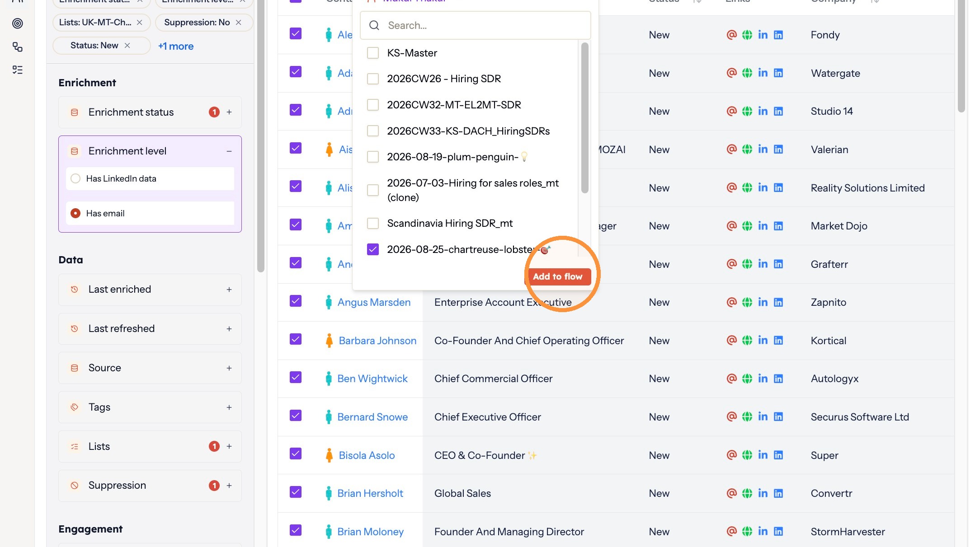Check the 2026CW32-MT-EL2MT-SDR checkbox

372,105
